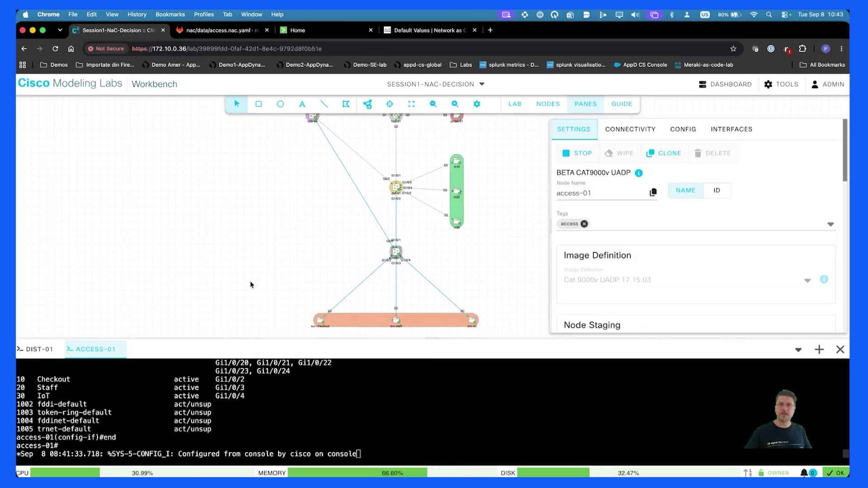868x488 pixels.
Task: Switch to the CONNECTIVITY tab
Action: coord(630,129)
